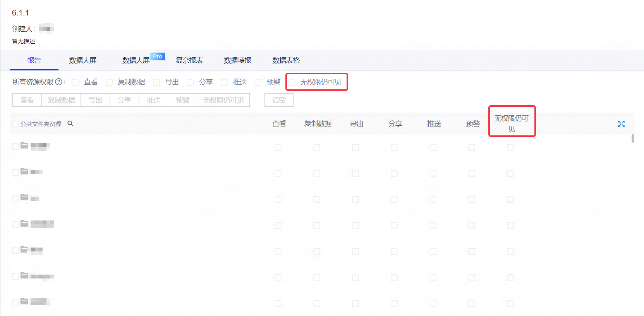Click the first folder icon in the list
This screenshot has height=316, width=644.
pos(24,146)
